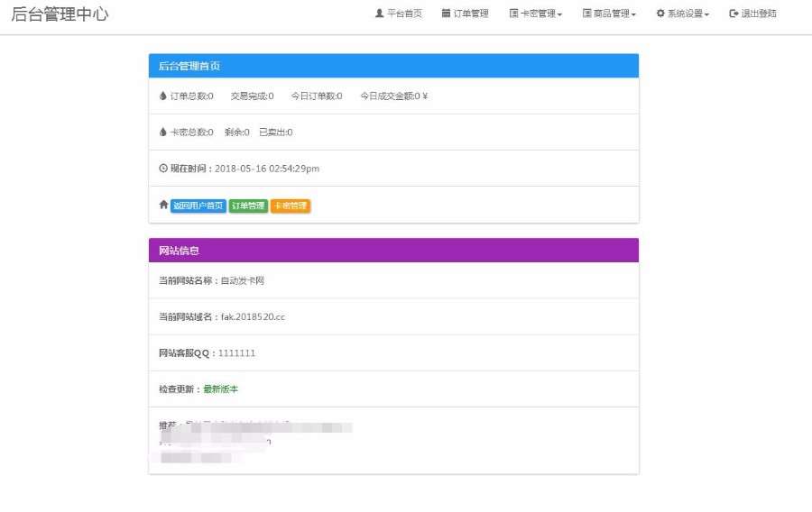The image size is (812, 512).
Task: Click the 交易完成:0 statistic
Action: pos(253,96)
